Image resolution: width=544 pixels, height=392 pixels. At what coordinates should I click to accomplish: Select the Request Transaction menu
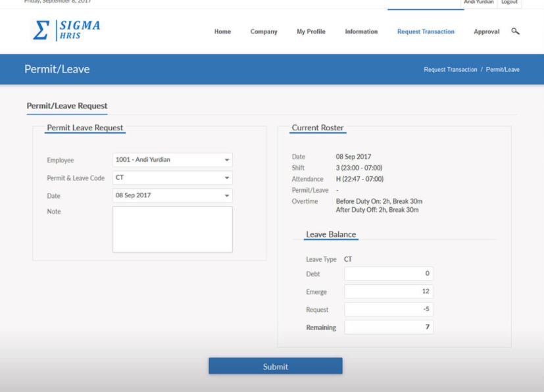click(x=426, y=30)
